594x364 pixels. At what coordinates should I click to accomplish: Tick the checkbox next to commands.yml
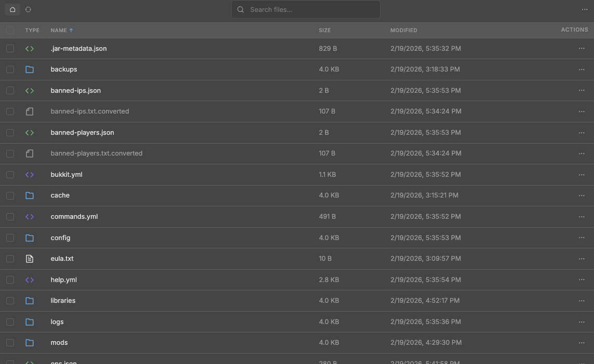[10, 216]
